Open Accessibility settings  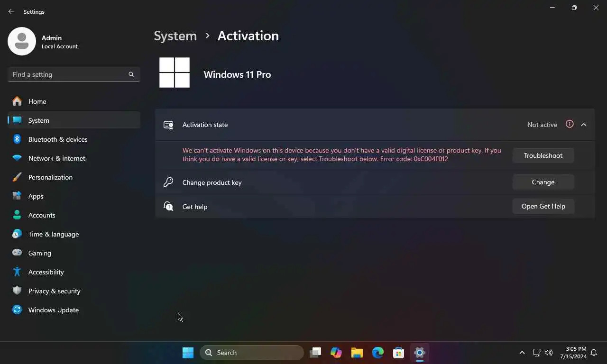(x=74, y=272)
